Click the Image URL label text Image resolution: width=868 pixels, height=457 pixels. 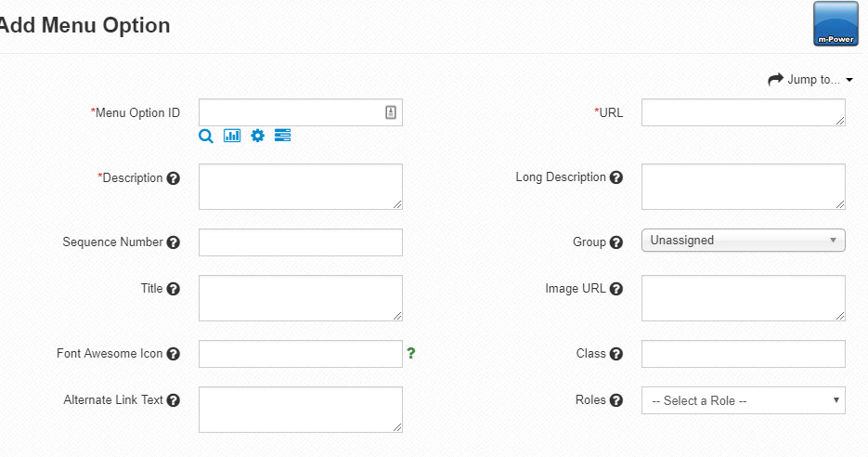pyautogui.click(x=576, y=289)
